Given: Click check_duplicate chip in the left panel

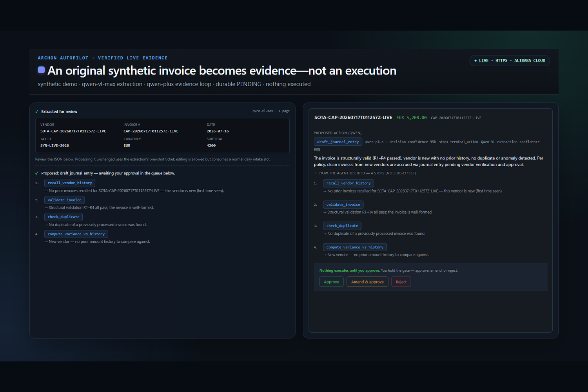Looking at the screenshot, I should [x=64, y=217].
